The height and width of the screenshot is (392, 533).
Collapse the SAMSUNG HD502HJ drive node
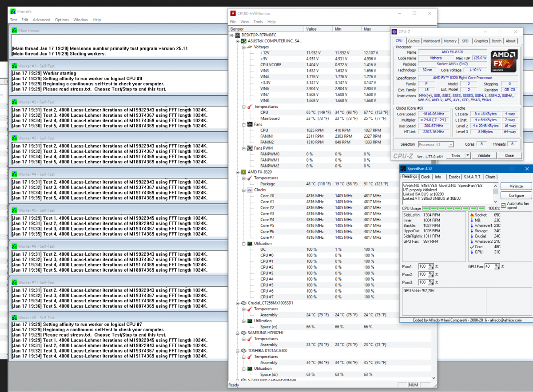pyautogui.click(x=237, y=333)
